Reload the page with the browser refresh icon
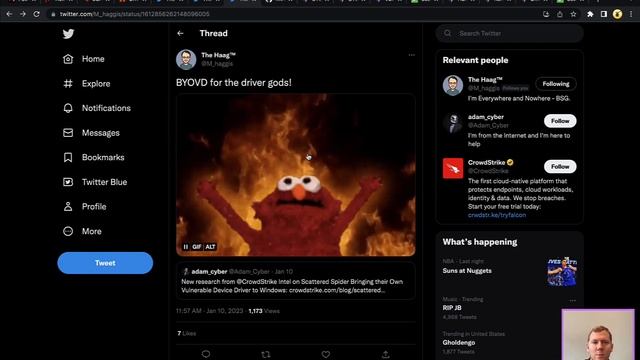This screenshot has height=360, width=640. click(36, 14)
